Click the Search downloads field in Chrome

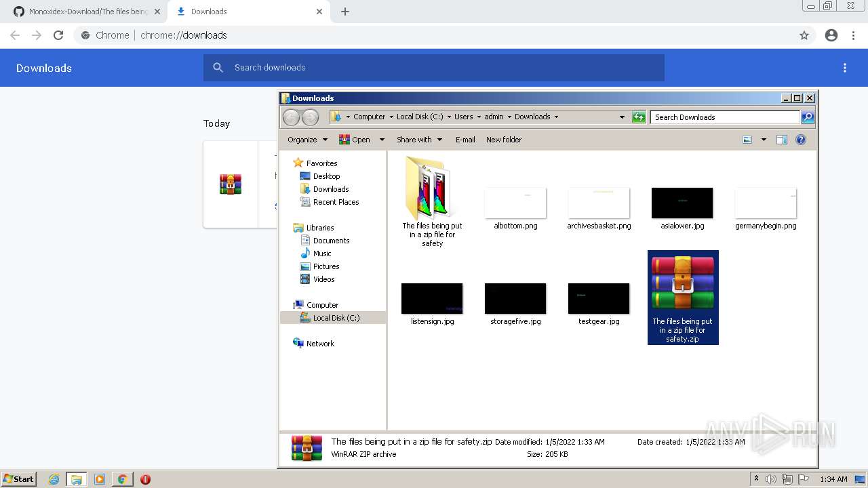click(x=434, y=68)
